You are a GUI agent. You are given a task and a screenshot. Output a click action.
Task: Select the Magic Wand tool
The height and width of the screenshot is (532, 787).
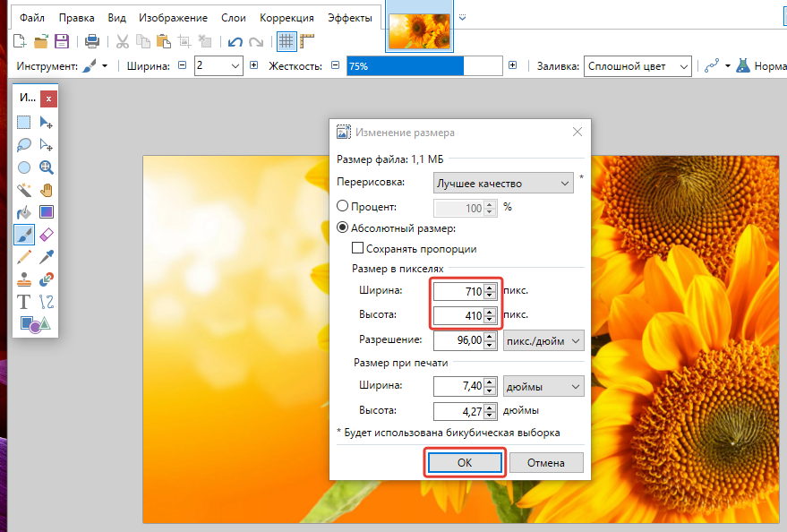(23, 190)
